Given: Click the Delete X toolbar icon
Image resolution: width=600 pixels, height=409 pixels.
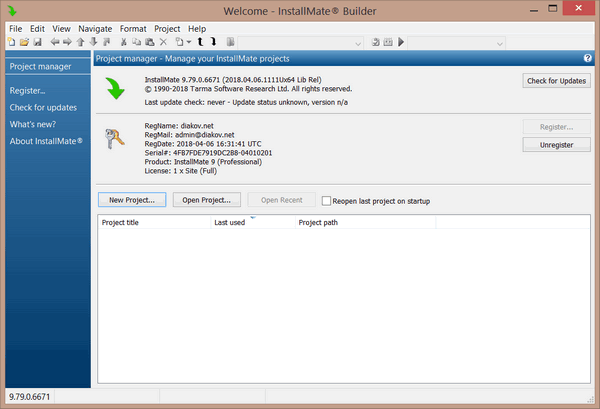Looking at the screenshot, I should click(x=163, y=42).
